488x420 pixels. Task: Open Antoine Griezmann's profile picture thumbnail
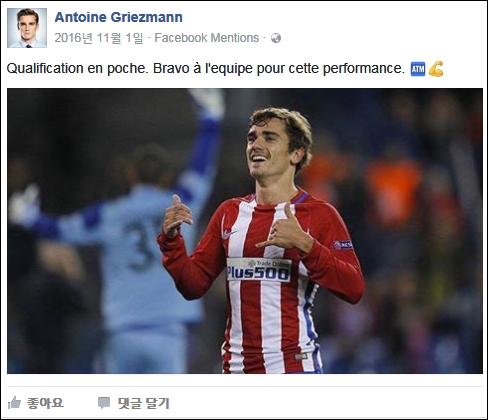pyautogui.click(x=27, y=28)
